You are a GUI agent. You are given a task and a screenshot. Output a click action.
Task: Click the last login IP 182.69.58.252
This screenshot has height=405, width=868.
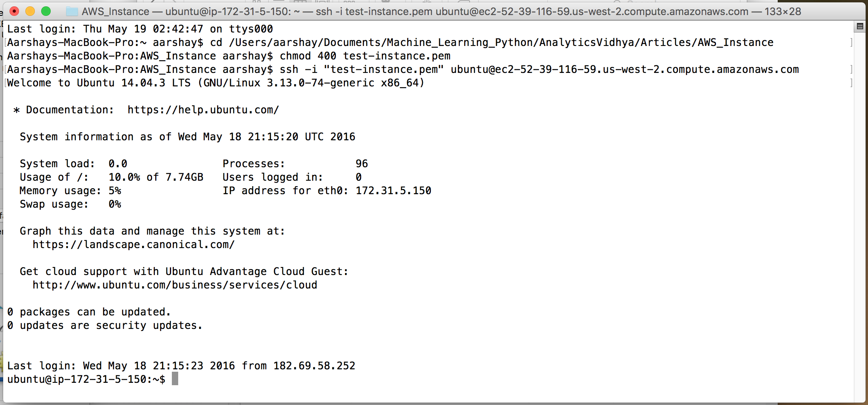314,365
